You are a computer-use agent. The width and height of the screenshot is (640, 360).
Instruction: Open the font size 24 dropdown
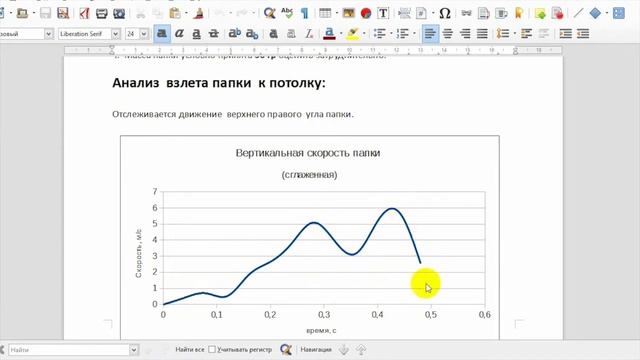144,33
